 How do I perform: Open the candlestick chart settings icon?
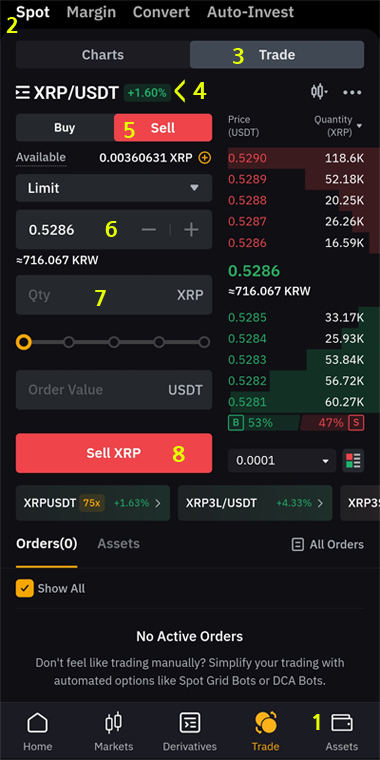[x=319, y=92]
